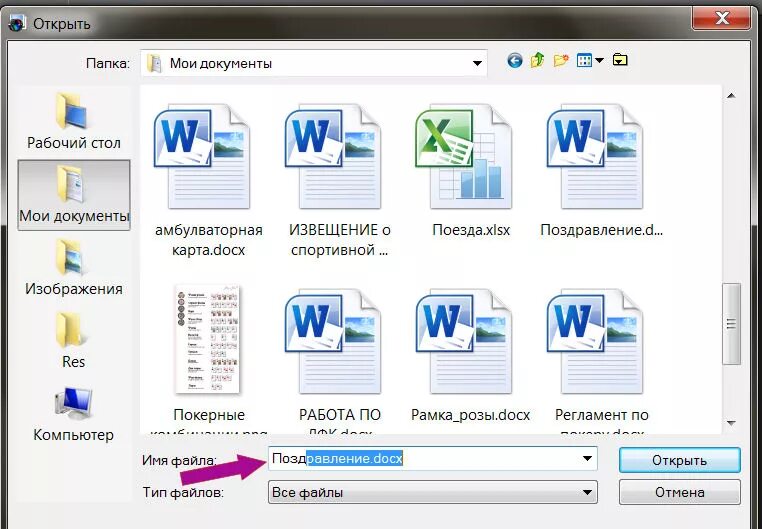Open the views menu grid icon
The height and width of the screenshot is (529, 762).
click(x=584, y=61)
